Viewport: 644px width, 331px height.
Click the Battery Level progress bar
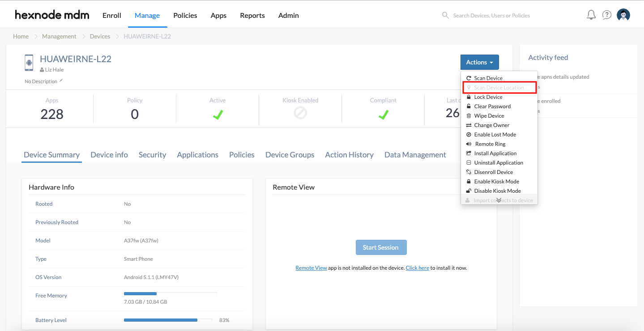coord(168,320)
